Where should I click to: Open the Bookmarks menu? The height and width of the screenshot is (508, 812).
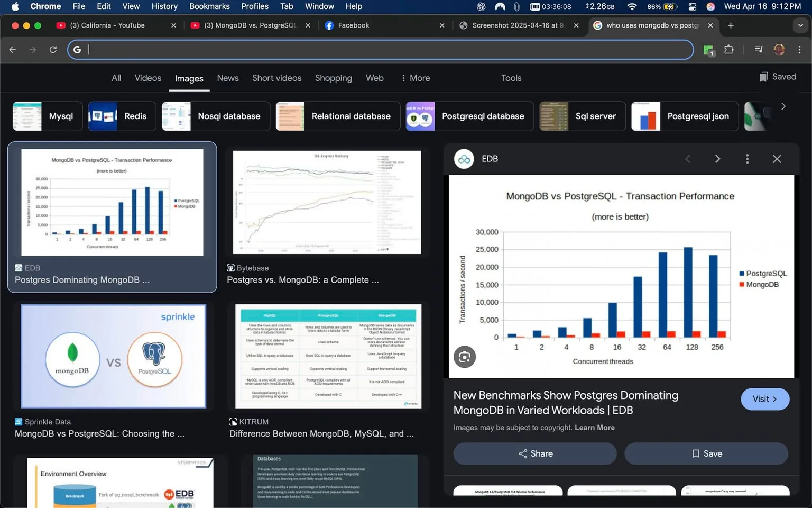click(x=209, y=6)
